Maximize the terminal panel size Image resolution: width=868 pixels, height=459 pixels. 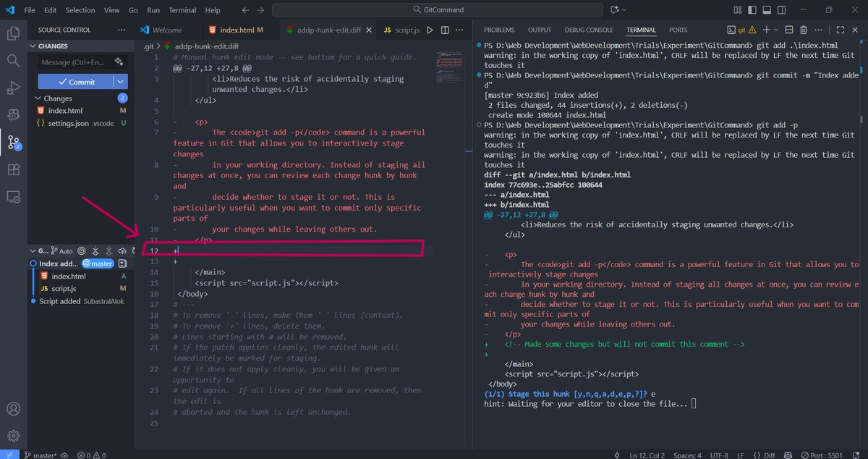840,30
